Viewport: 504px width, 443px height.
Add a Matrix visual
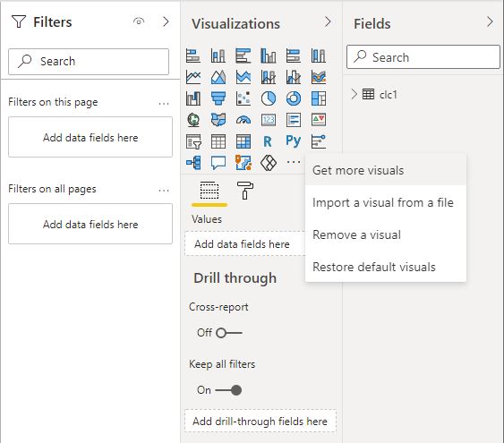tap(243, 141)
